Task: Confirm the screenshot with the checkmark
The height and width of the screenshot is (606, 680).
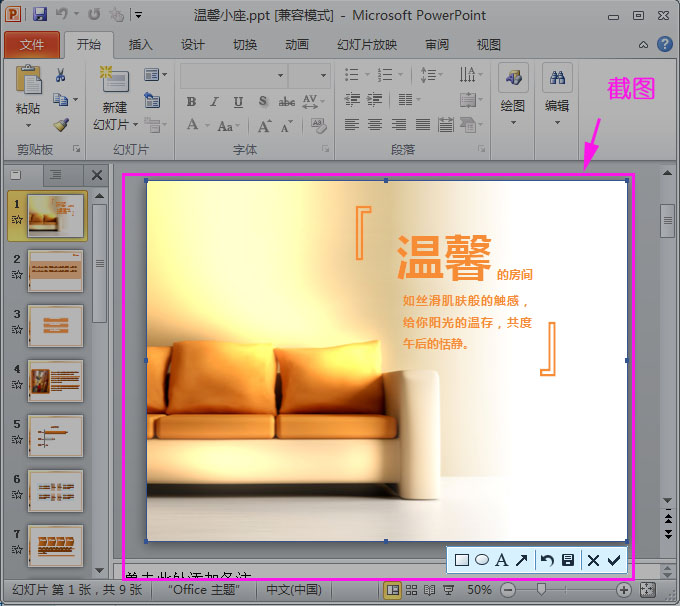Action: [614, 560]
